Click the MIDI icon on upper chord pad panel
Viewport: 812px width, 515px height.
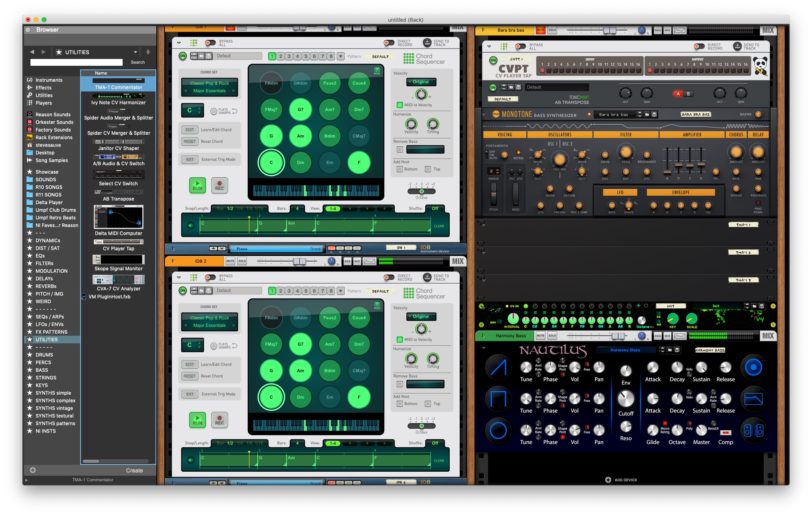tap(377, 71)
